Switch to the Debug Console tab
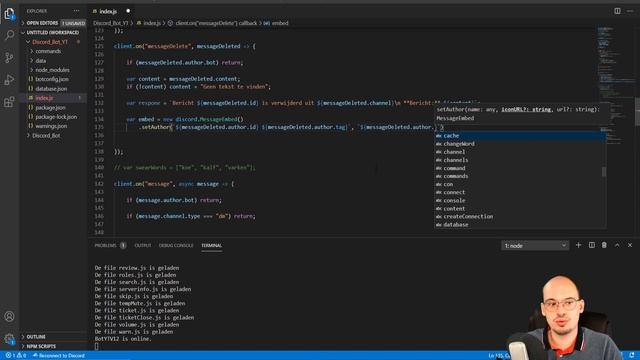This screenshot has width=640, height=360. 176,245
